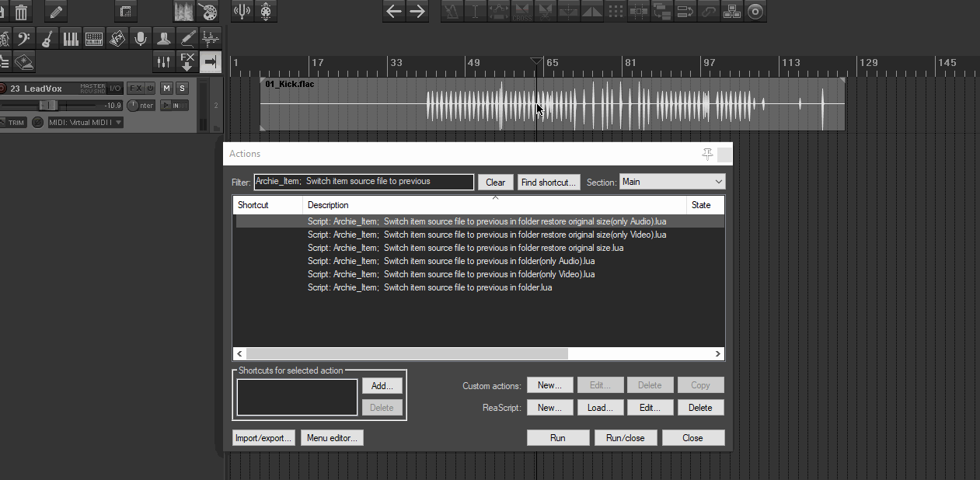Click the actions Filter text field

364,182
